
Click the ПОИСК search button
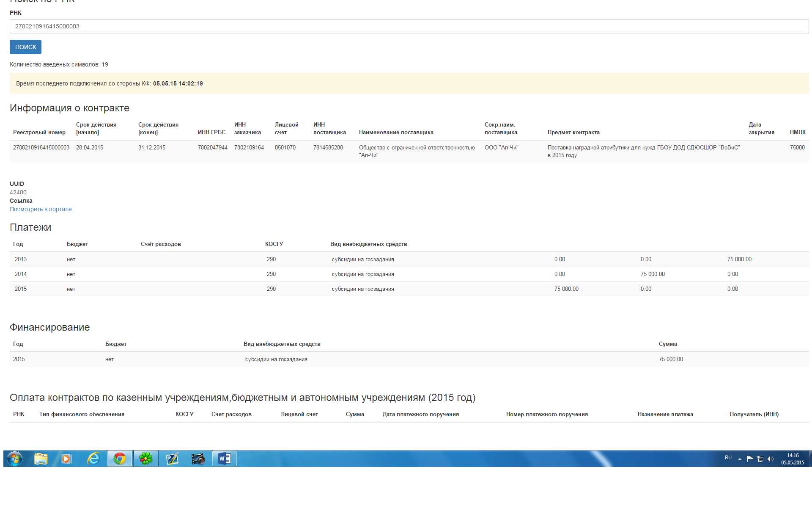[25, 47]
